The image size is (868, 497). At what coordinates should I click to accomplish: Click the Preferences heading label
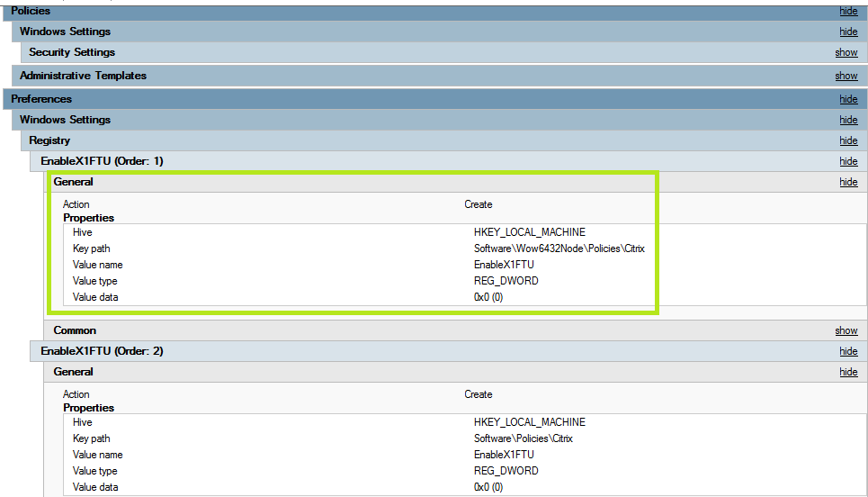coord(41,99)
